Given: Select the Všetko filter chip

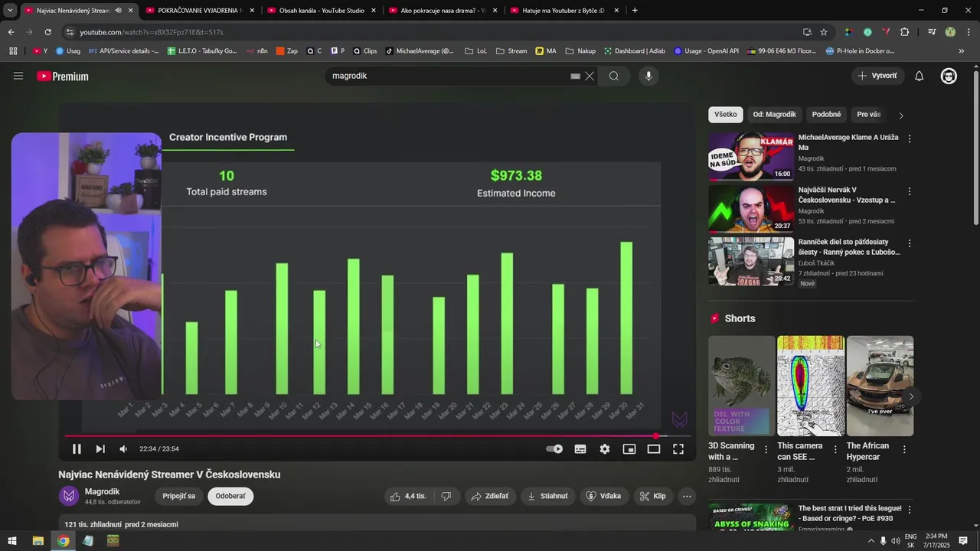Looking at the screenshot, I should 726,115.
